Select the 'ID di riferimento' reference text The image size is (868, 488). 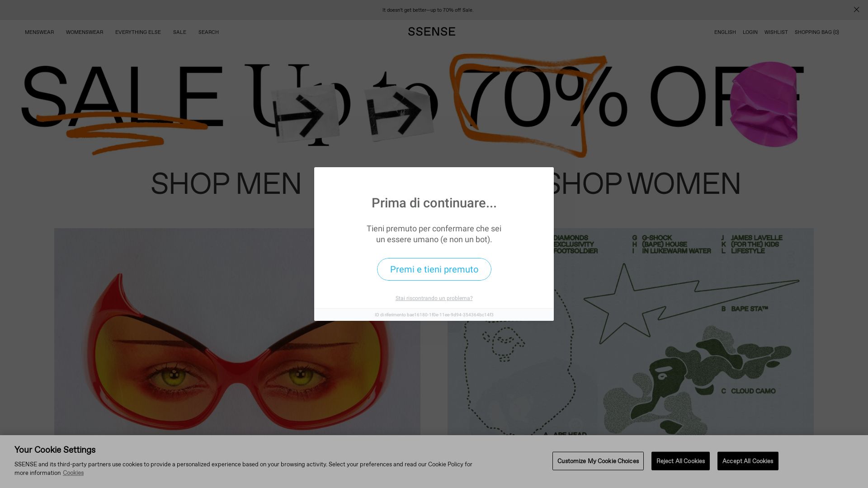coord(434,315)
